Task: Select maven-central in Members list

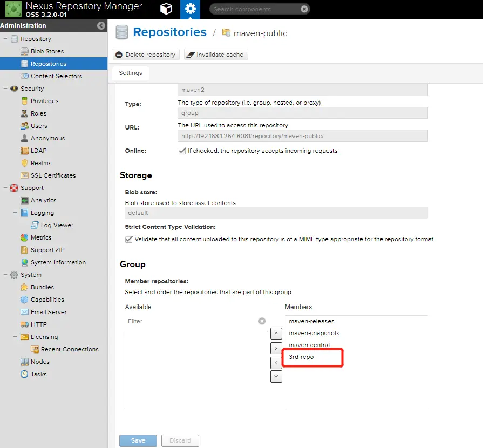Action: 309,345
